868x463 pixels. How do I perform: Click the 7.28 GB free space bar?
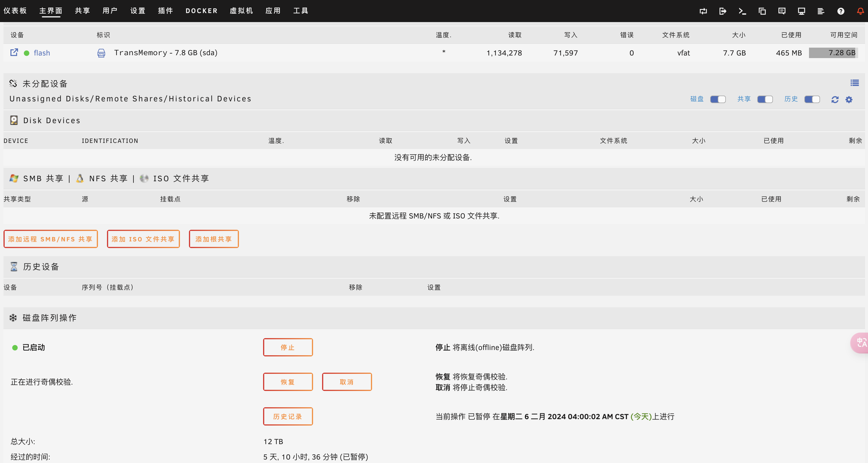click(x=833, y=53)
